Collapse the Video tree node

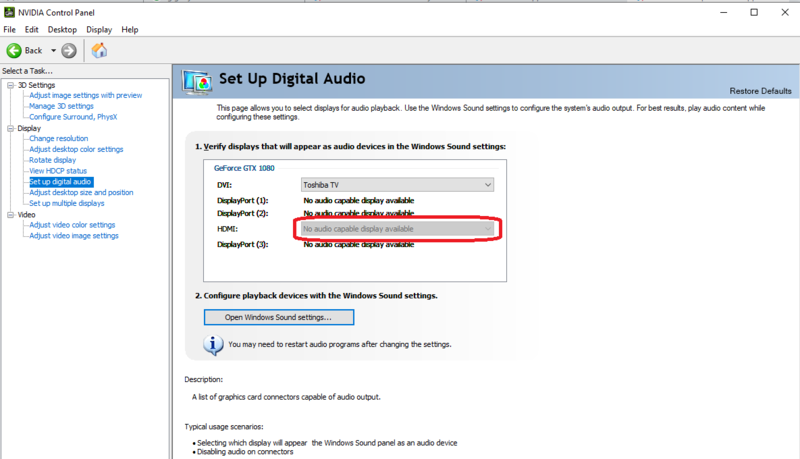pyautogui.click(x=10, y=215)
